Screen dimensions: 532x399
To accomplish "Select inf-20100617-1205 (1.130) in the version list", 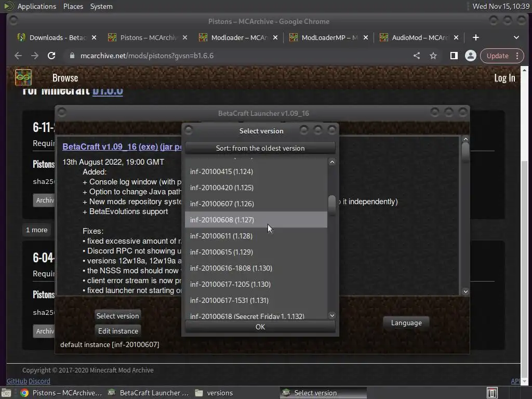I will (x=256, y=284).
